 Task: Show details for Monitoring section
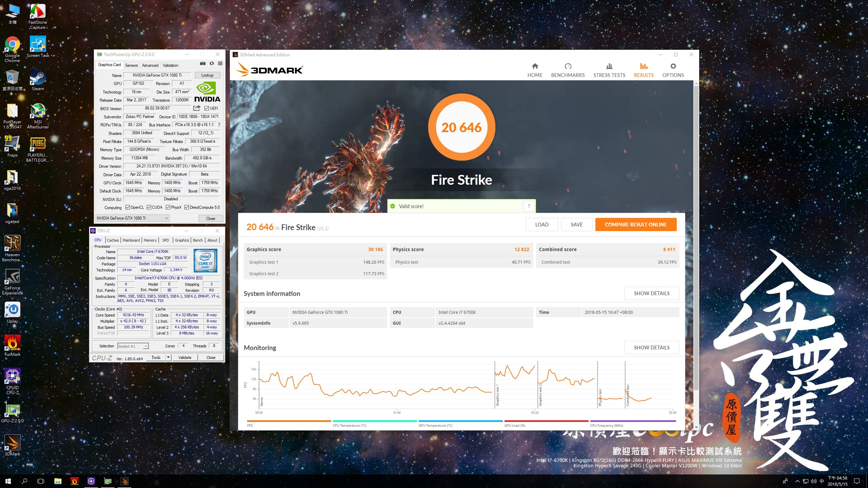pyautogui.click(x=651, y=347)
